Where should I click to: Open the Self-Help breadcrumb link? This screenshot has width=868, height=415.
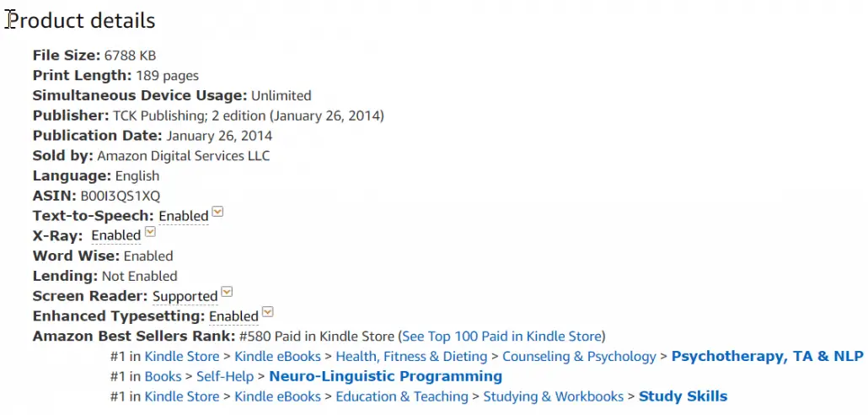[x=225, y=376]
